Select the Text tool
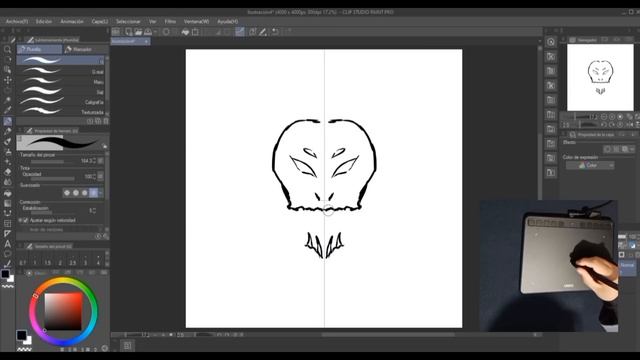The image size is (640, 360). click(7, 244)
